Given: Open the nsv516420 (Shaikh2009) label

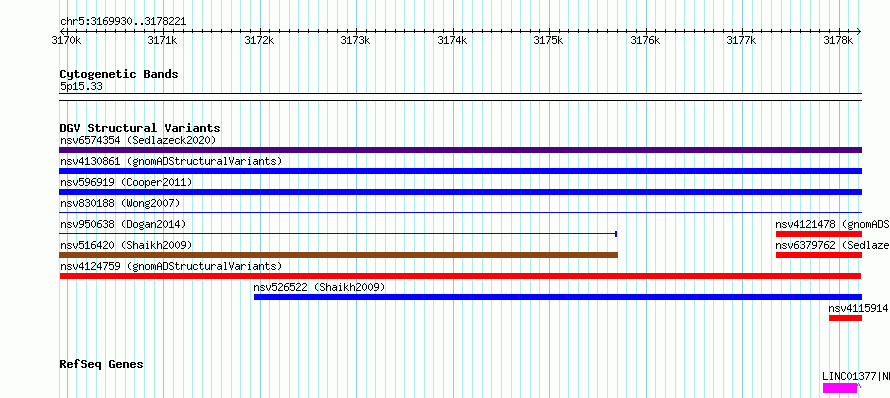Looking at the screenshot, I should 126,245.
